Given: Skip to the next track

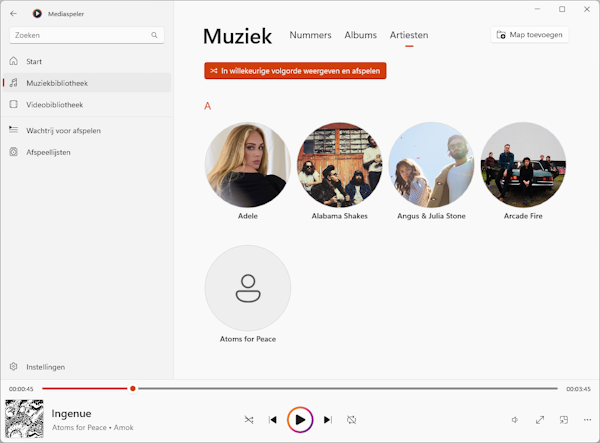Looking at the screenshot, I should (328, 420).
